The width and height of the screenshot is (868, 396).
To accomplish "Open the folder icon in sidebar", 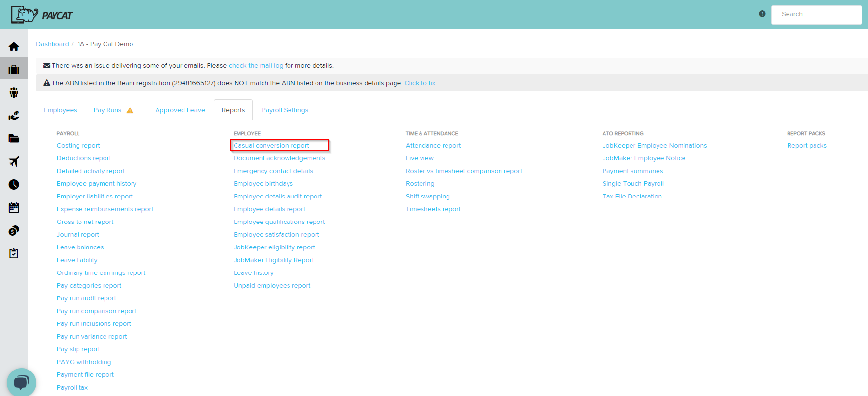I will coord(14,139).
